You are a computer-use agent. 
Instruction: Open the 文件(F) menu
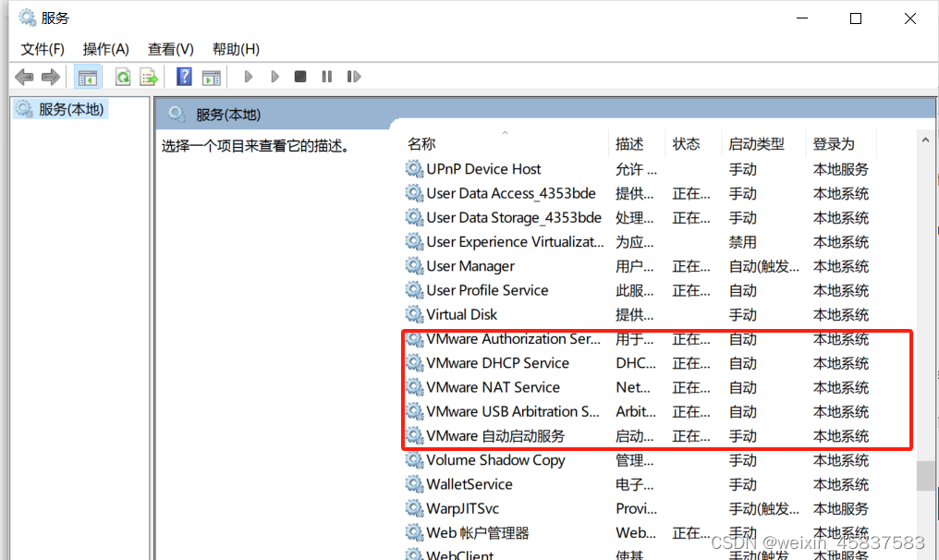[43, 49]
